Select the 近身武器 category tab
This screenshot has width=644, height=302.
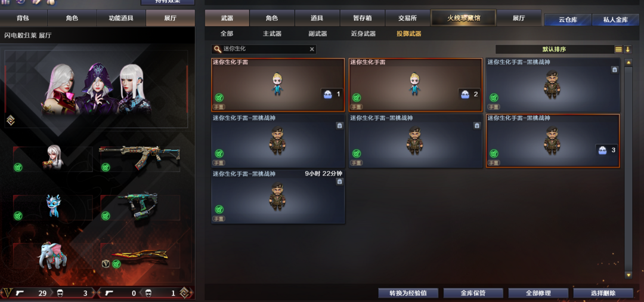click(x=363, y=33)
